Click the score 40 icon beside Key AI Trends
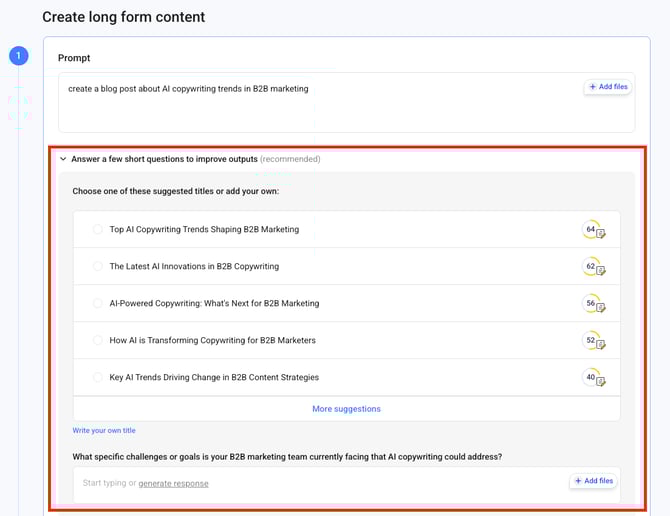The height and width of the screenshot is (516, 670). (593, 378)
